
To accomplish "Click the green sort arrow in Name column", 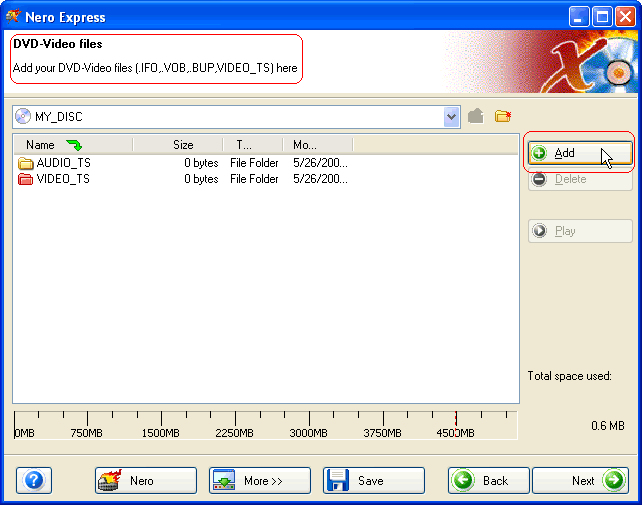I will click(74, 145).
